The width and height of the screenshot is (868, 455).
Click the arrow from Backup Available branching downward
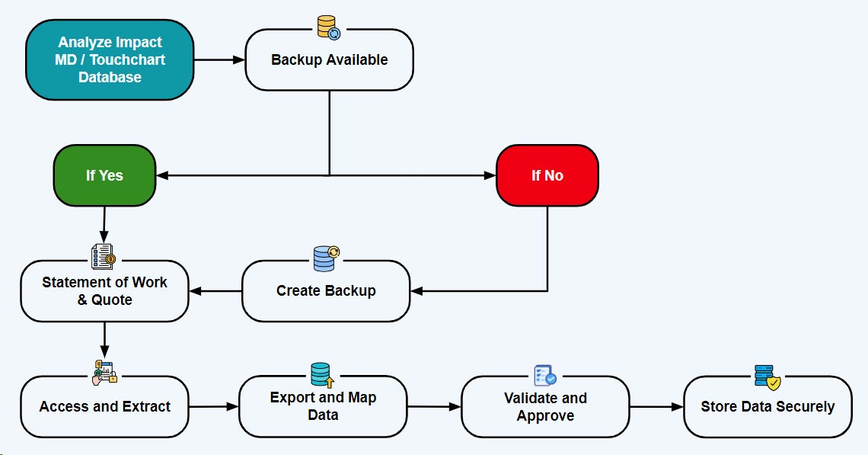pos(329,133)
